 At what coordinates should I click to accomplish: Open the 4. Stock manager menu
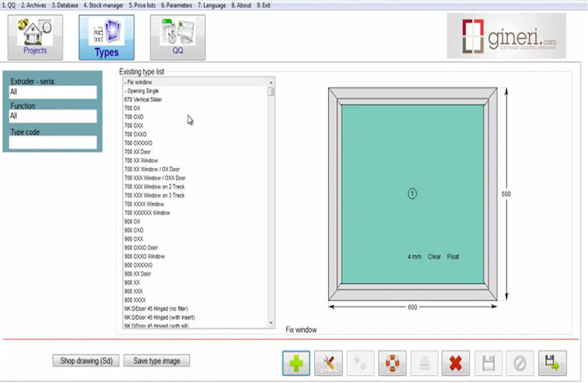point(103,6)
